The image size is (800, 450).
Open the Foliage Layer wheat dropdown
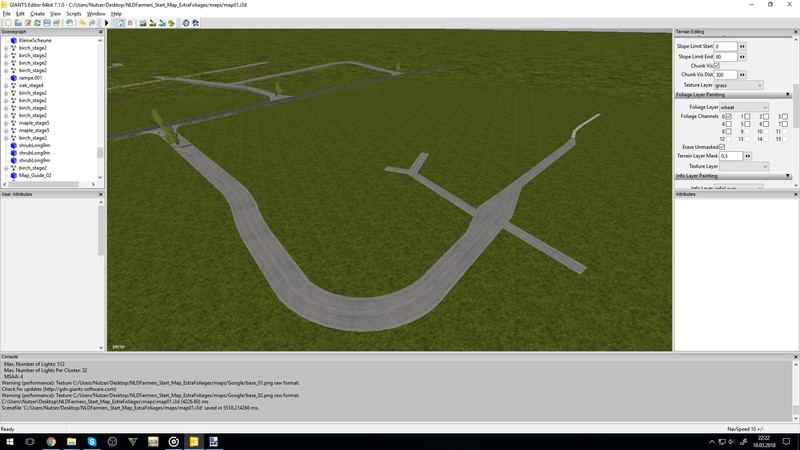click(744, 107)
